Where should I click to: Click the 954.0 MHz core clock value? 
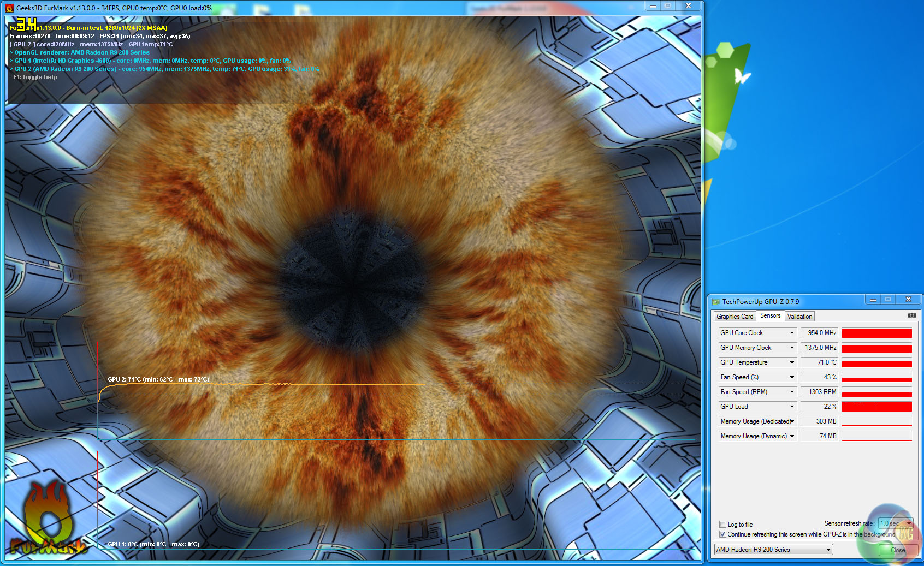coord(819,333)
